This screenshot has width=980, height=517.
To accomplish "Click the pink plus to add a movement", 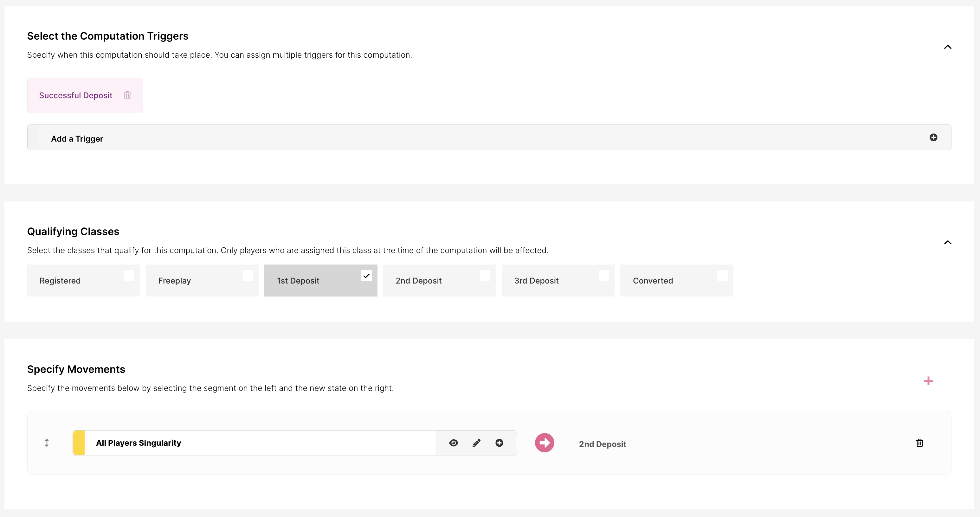I will pyautogui.click(x=928, y=381).
